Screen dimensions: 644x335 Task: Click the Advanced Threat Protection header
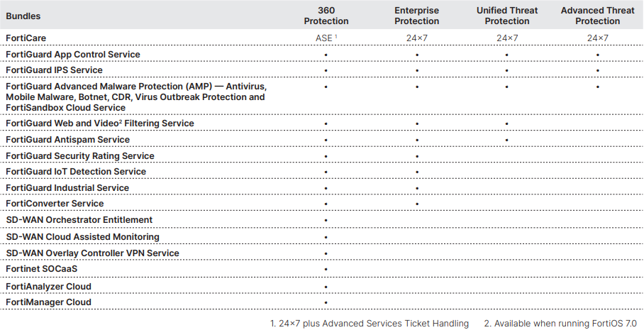point(598,16)
